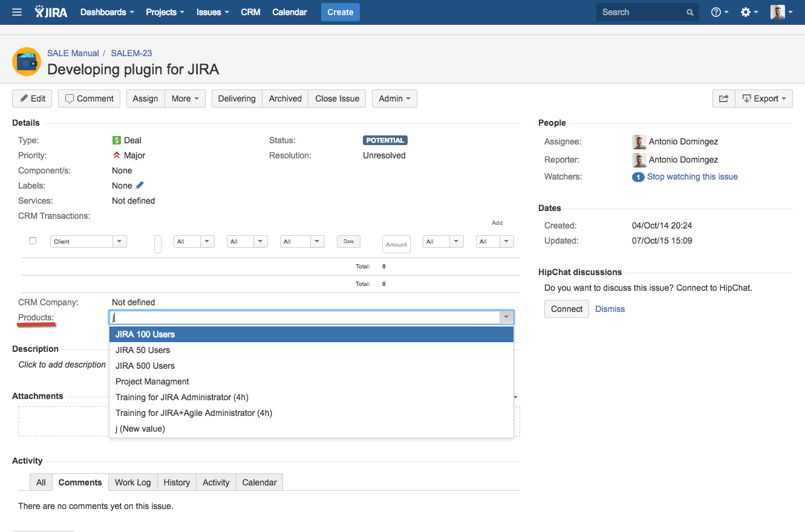Click the Amount input field
Image resolution: width=805 pixels, height=532 pixels.
tap(396, 244)
